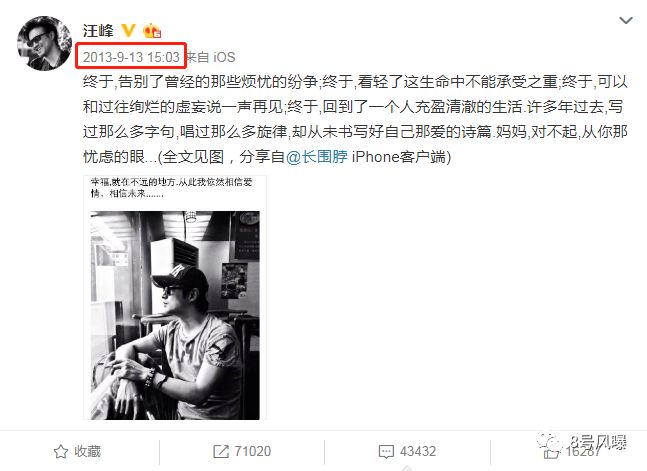Click the 收藏 favorite label

point(87,451)
